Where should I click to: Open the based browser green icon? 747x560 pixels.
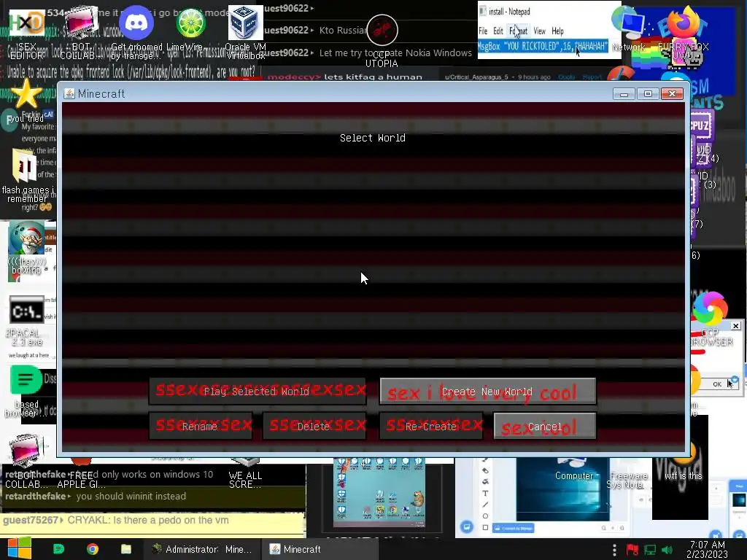(26, 380)
